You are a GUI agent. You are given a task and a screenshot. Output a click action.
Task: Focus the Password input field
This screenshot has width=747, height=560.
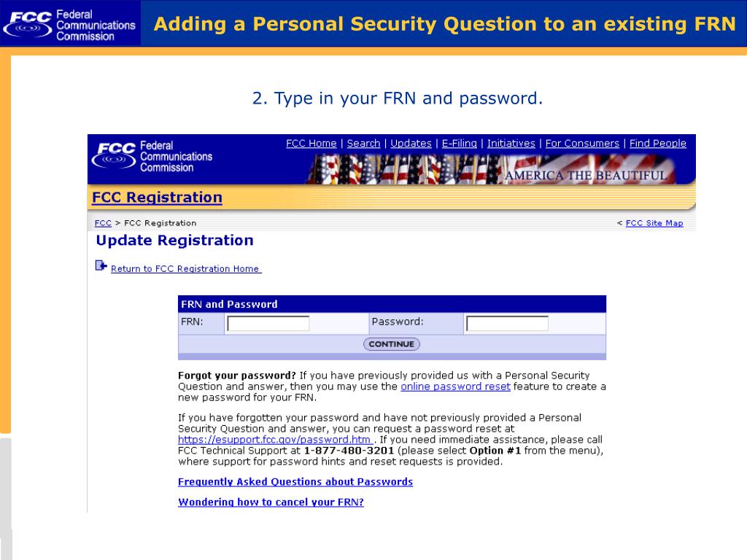pyautogui.click(x=508, y=323)
